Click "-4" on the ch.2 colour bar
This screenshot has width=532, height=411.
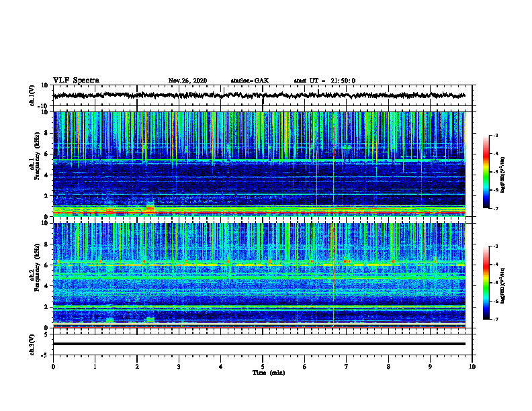(495, 265)
